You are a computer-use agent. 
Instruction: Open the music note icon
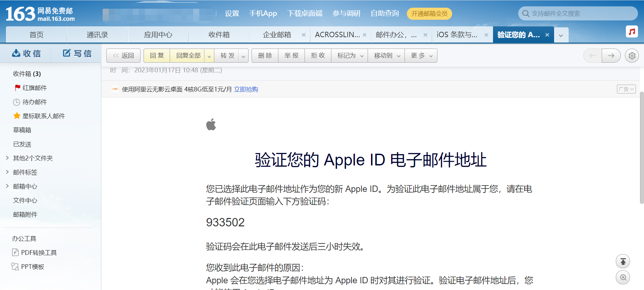tap(632, 31)
